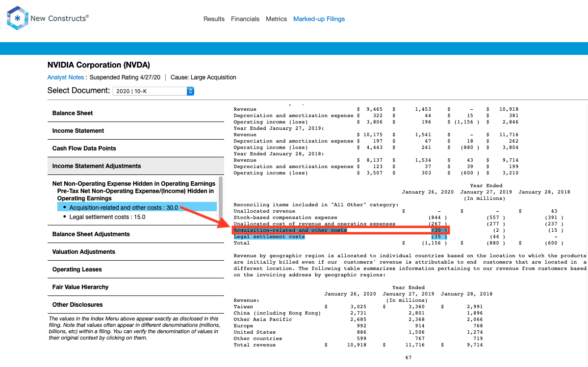Go to the Financials page
This screenshot has width=588, height=367.
245,19
